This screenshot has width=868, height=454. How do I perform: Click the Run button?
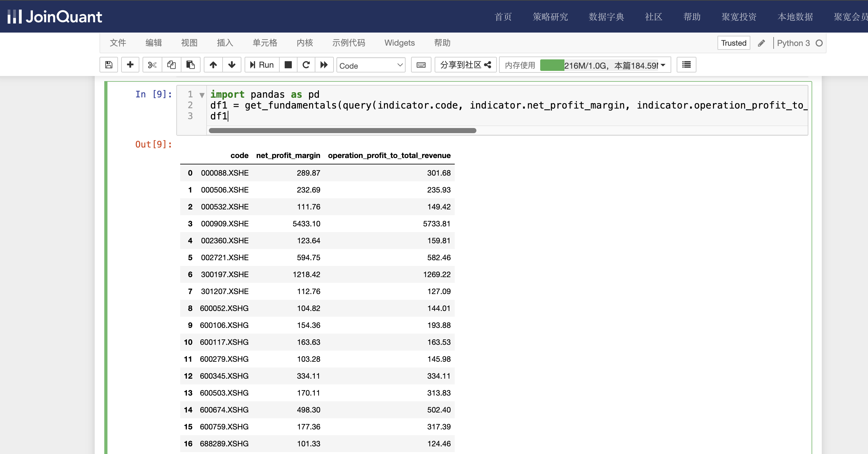(x=262, y=65)
